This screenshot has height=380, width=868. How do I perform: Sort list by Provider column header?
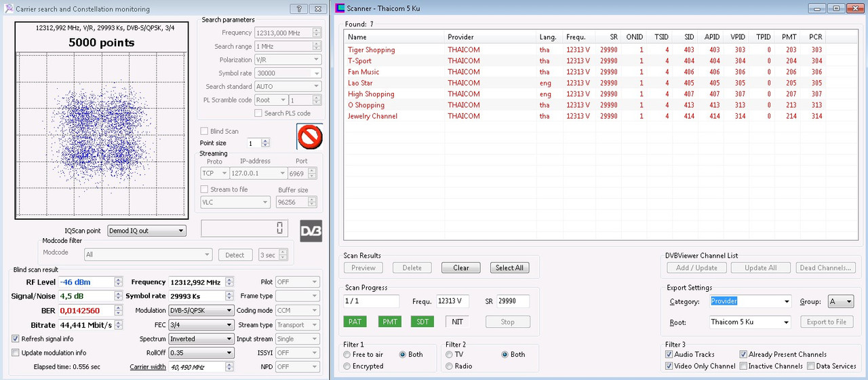point(490,37)
